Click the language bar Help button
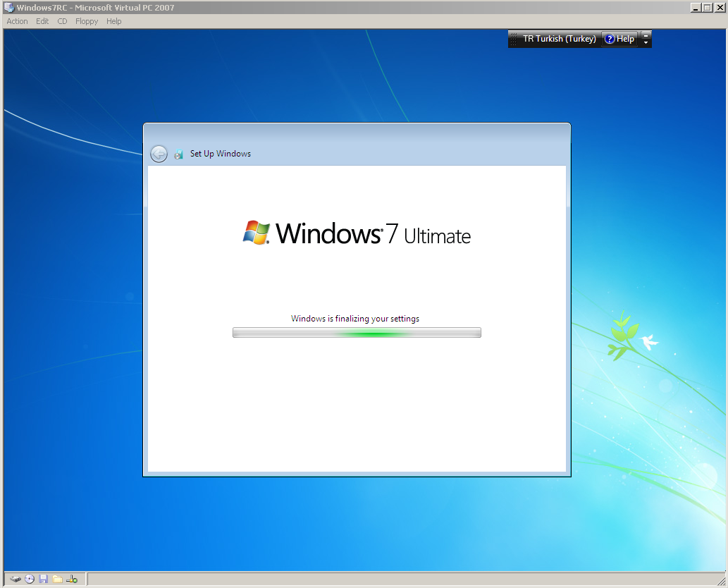Image resolution: width=728 pixels, height=588 pixels. [619, 39]
